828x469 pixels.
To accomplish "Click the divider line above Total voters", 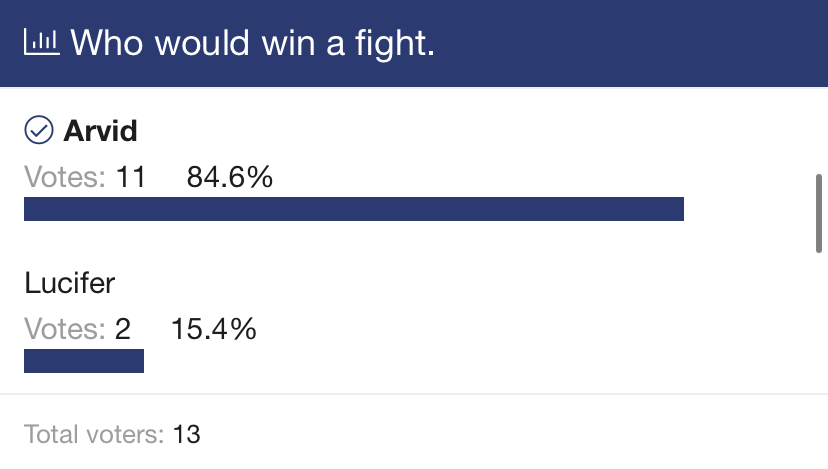I will point(414,393).
